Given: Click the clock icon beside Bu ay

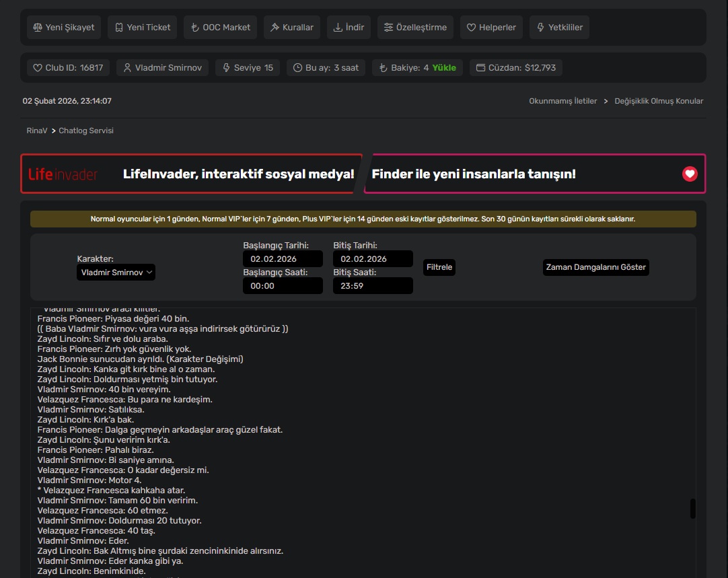Looking at the screenshot, I should point(297,68).
